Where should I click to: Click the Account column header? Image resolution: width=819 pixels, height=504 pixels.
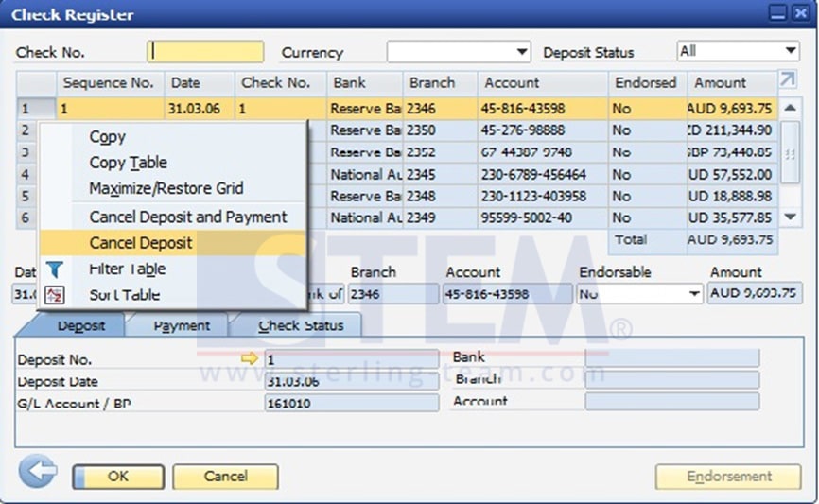coord(543,83)
